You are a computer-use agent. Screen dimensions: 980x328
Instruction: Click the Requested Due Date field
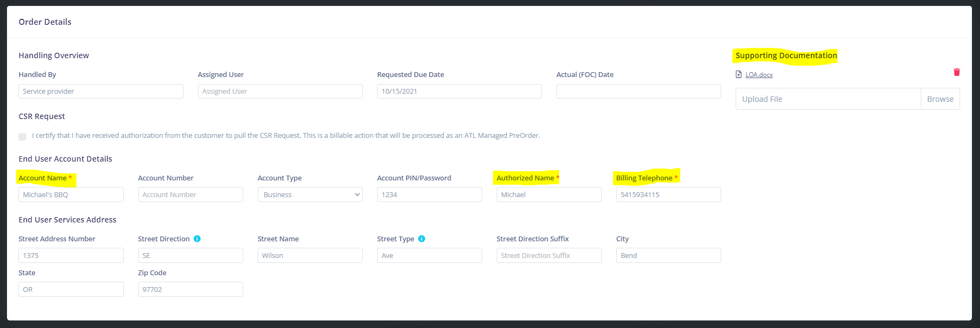459,91
